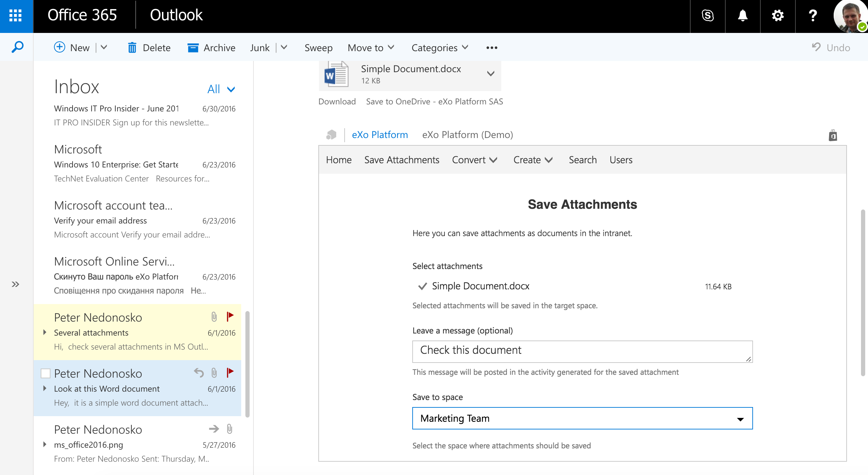Archive the message via archive icon

(193, 48)
